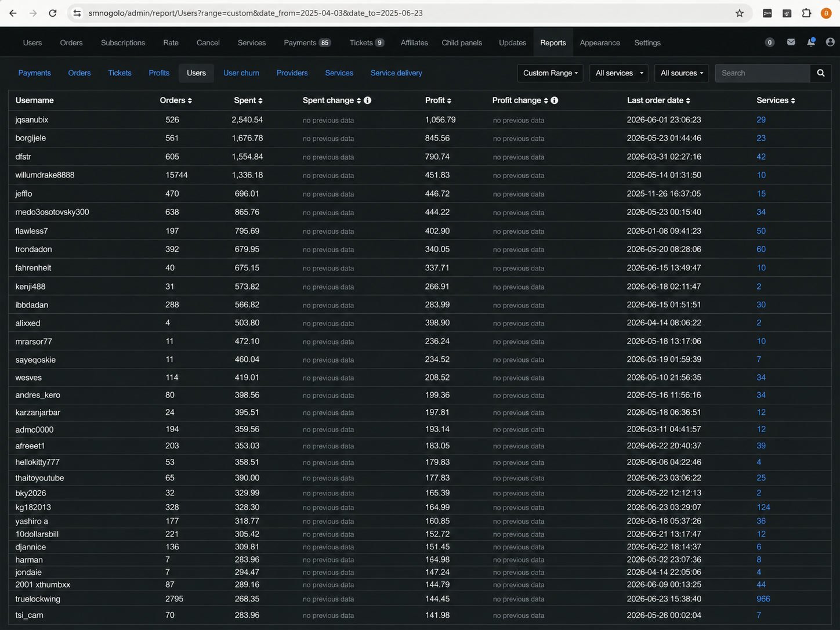Select last order date 2025-11-26 16:37:05
This screenshot has height=630, width=840.
tap(664, 194)
